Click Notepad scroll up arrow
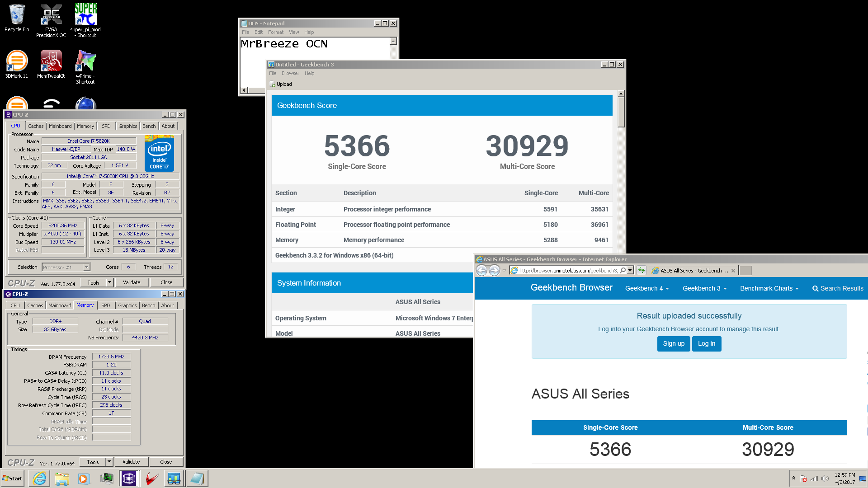Viewport: 868px width, 488px height. (393, 41)
